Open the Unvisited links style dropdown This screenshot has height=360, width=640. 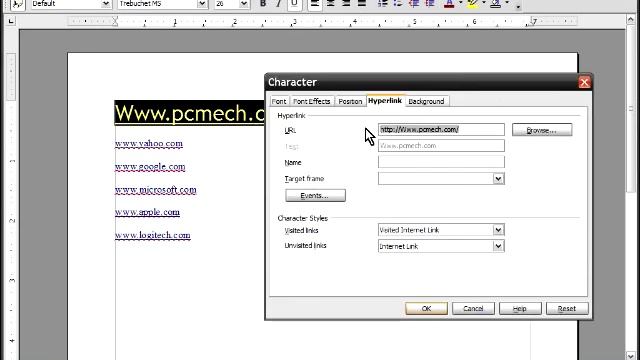click(x=498, y=246)
